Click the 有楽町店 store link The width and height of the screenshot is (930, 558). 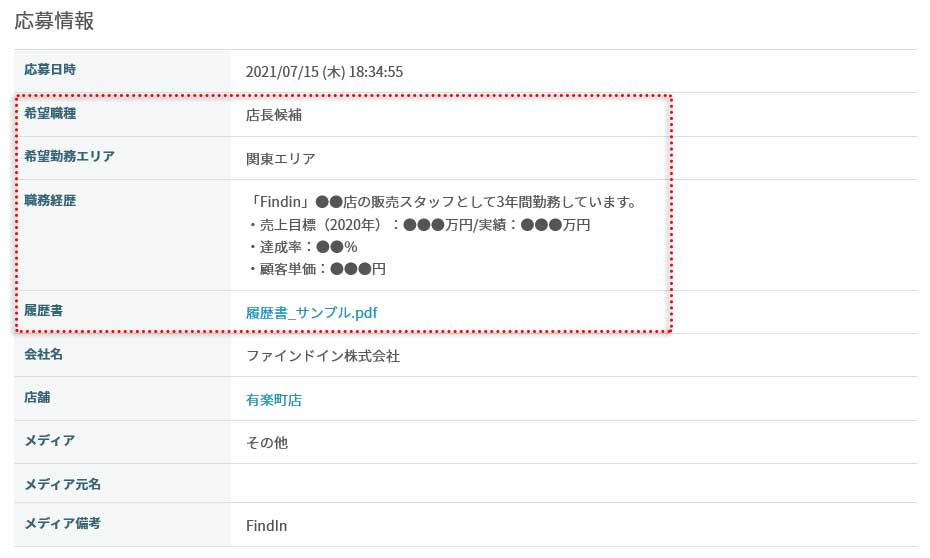pos(273,400)
